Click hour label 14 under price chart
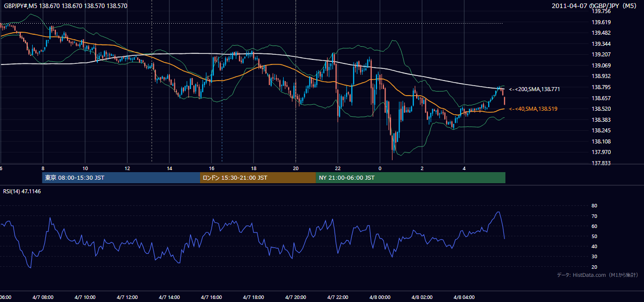The height and width of the screenshot is (302, 644). (x=170, y=169)
